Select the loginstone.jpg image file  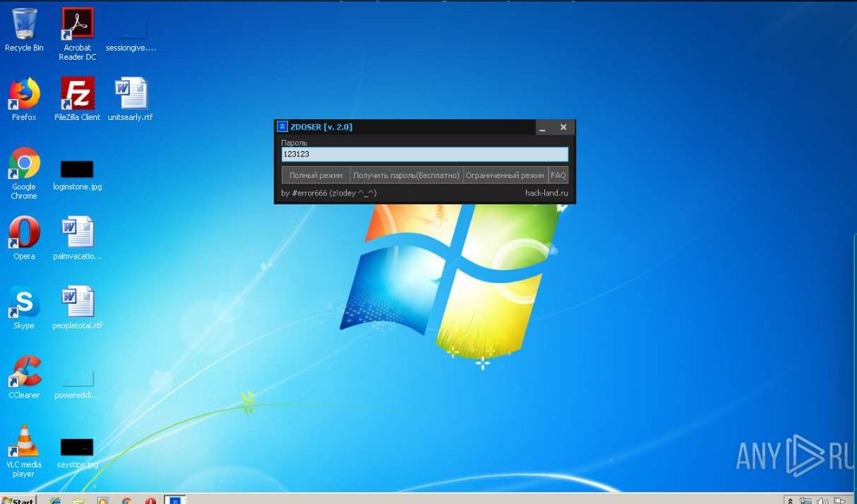pyautogui.click(x=77, y=169)
